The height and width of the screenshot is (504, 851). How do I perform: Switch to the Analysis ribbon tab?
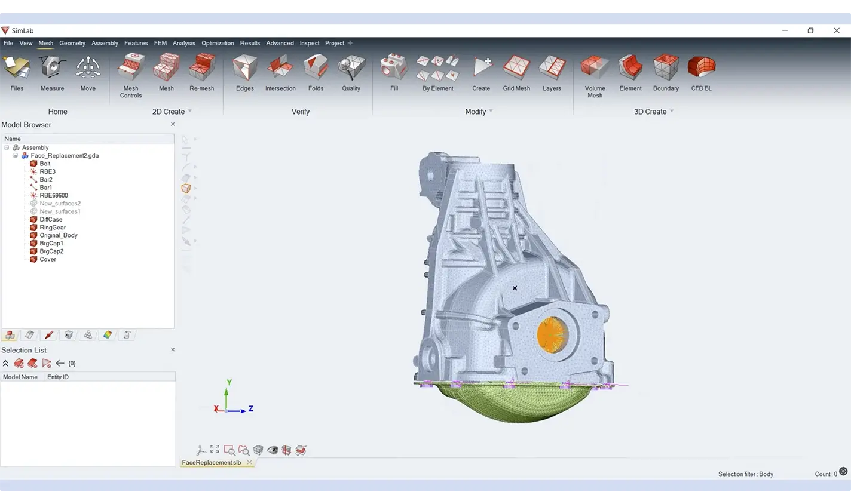click(183, 43)
